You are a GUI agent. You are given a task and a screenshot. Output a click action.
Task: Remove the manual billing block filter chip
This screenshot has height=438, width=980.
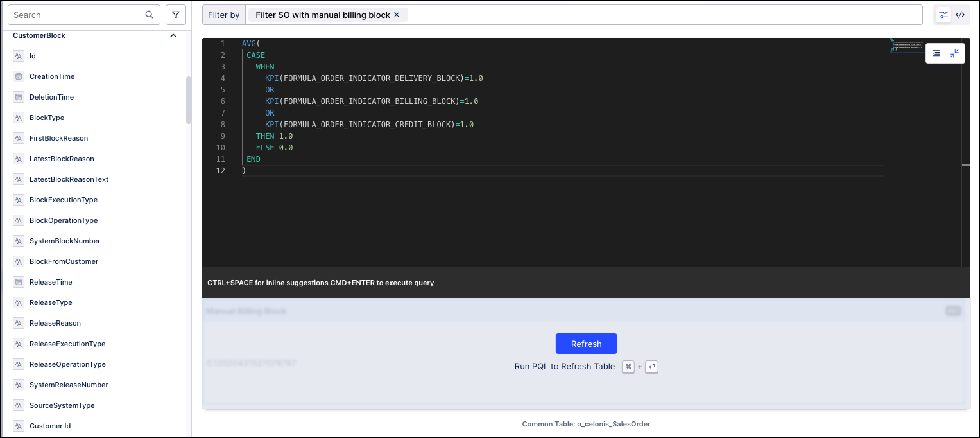click(x=397, y=15)
